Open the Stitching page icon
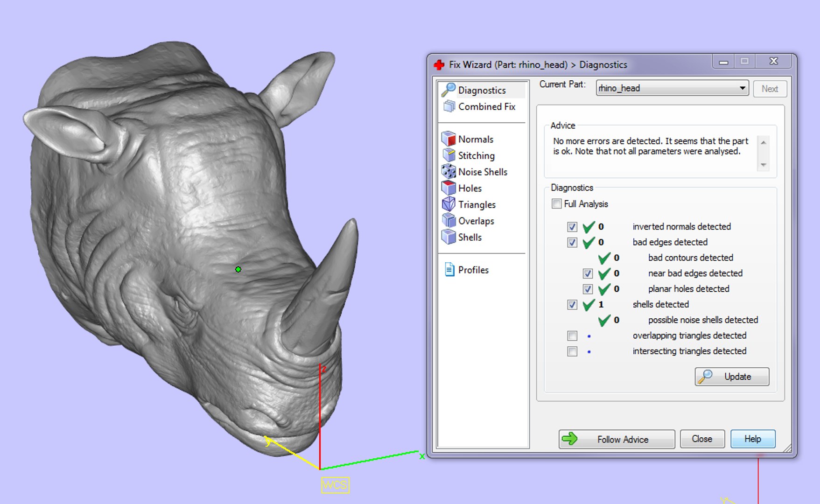Viewport: 820px width, 504px height. pyautogui.click(x=449, y=155)
